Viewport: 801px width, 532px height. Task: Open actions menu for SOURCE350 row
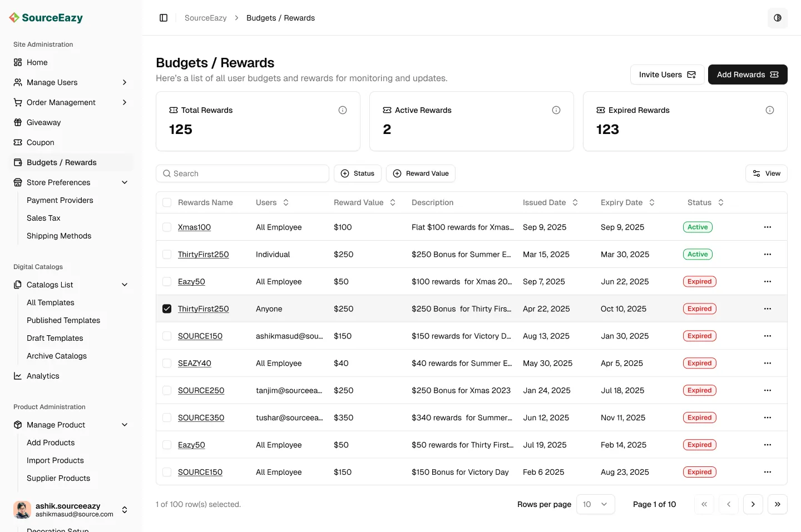tap(768, 417)
